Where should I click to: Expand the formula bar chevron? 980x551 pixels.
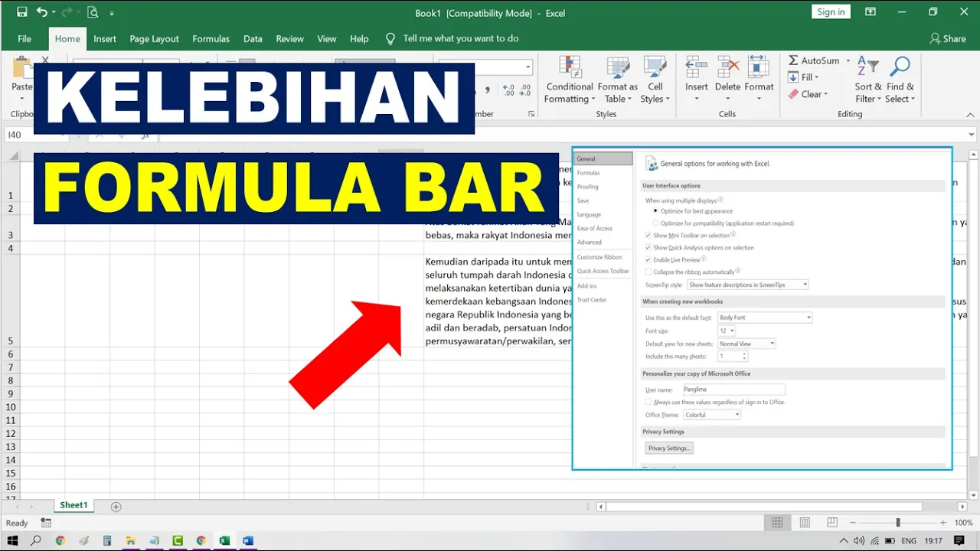972,135
